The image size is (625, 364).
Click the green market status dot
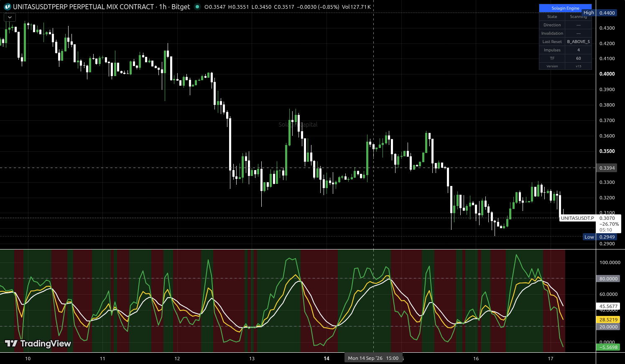[x=197, y=7]
